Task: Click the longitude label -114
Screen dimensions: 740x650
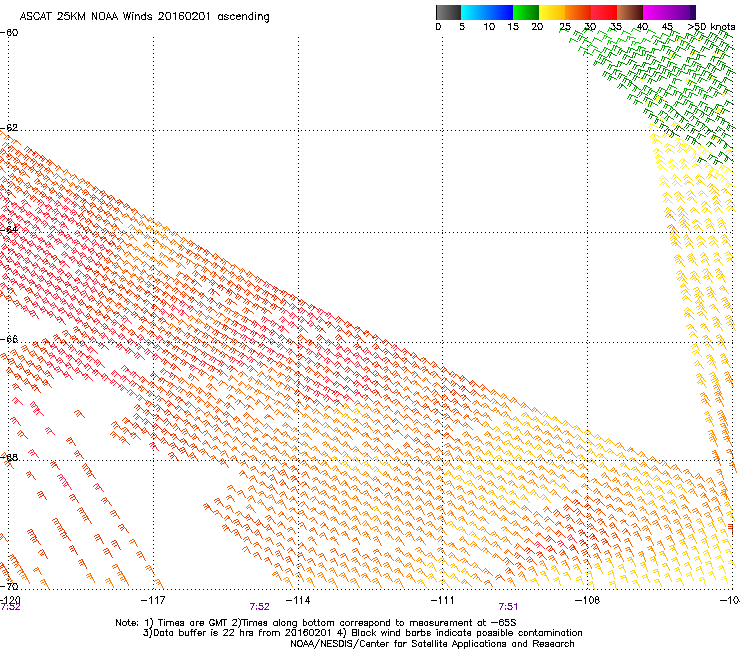Action: pos(298,600)
